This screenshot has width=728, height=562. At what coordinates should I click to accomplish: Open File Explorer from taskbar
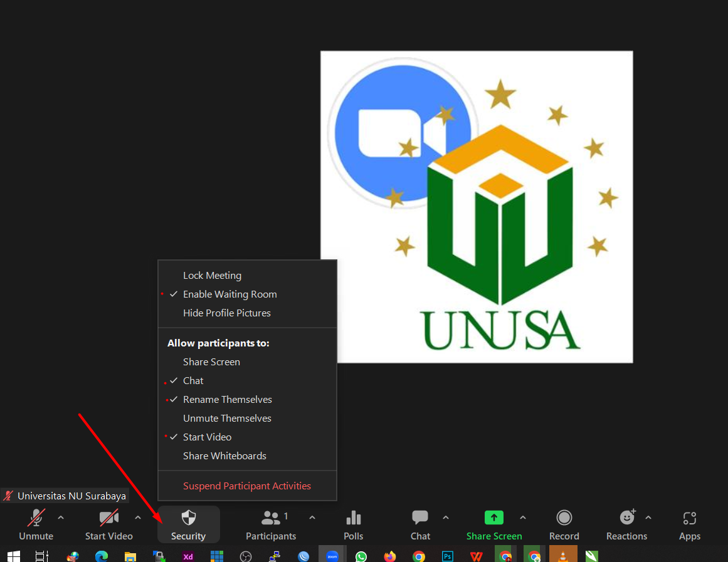[x=130, y=556]
